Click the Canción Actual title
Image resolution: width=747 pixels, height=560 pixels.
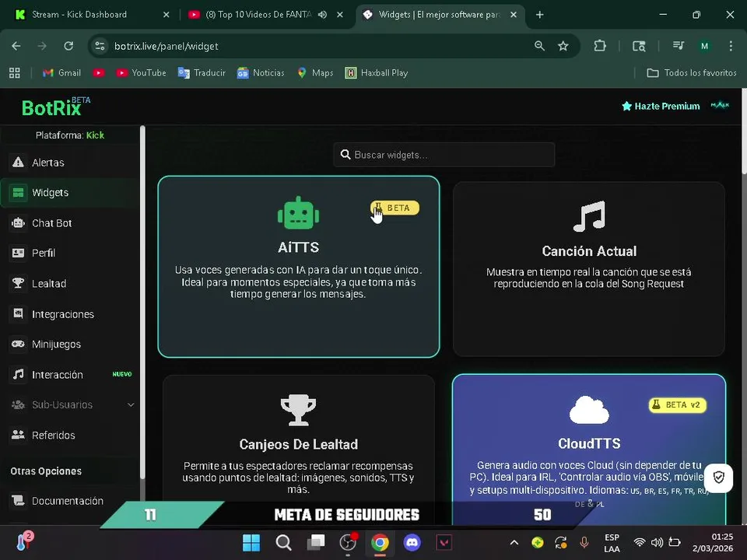589,251
